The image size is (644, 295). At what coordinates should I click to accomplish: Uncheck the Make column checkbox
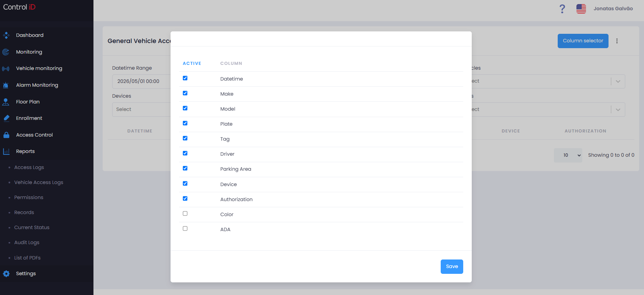[185, 93]
